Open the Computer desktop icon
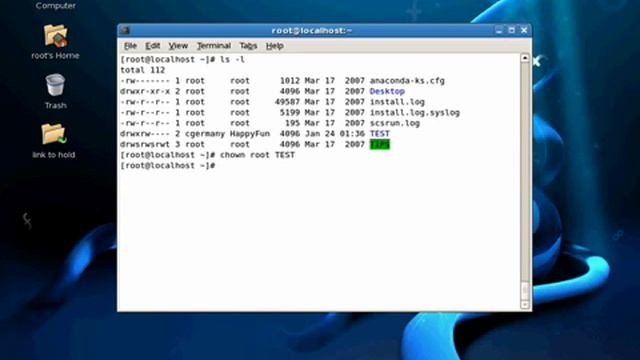 point(56,5)
